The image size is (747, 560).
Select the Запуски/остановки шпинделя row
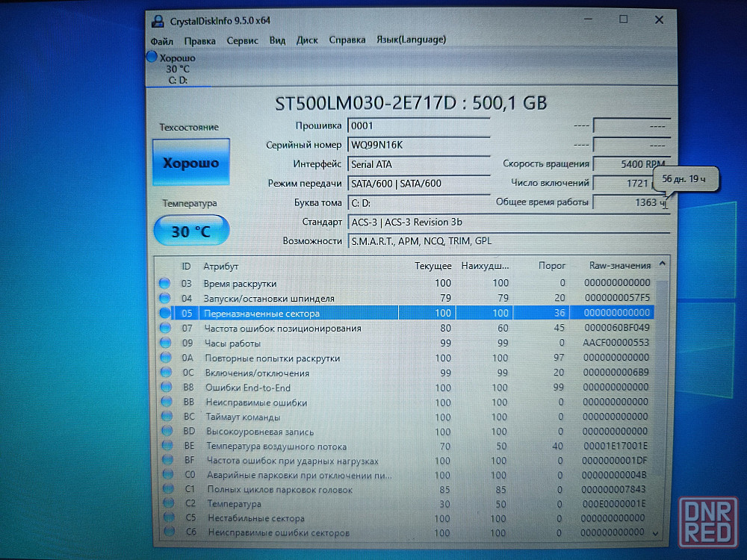pos(406,298)
